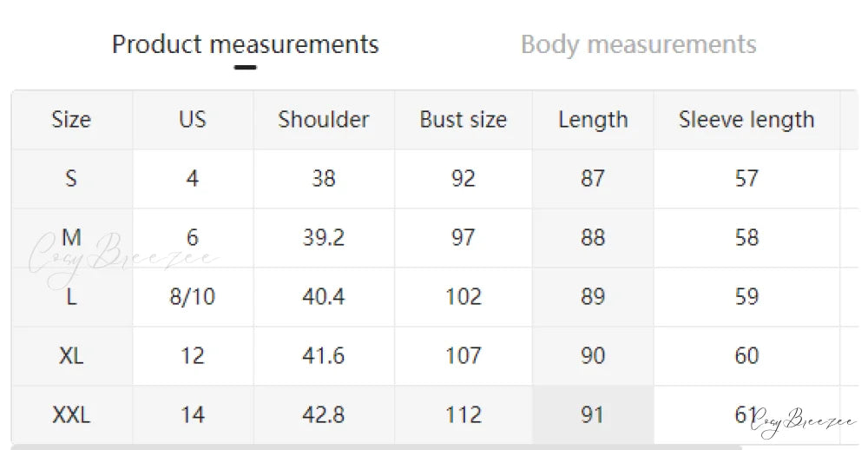Select the Bust size column header
This screenshot has width=868, height=450.
[463, 120]
